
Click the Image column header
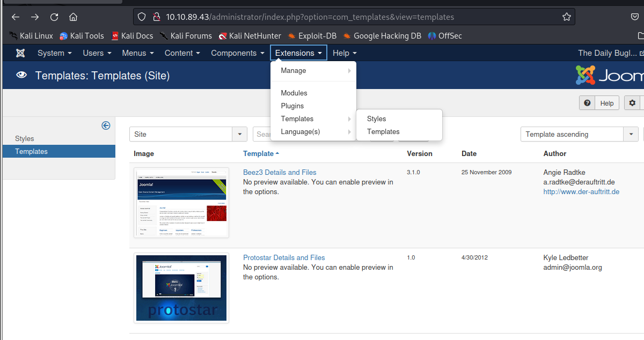coord(144,153)
